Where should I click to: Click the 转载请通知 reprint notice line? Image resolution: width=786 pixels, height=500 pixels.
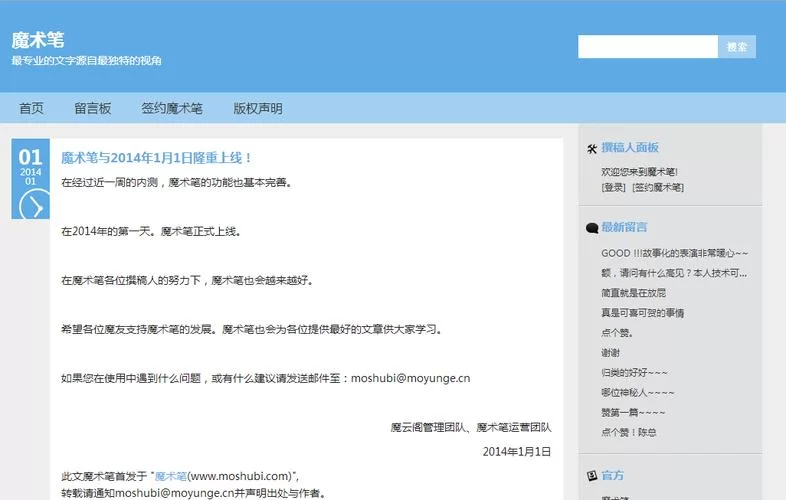point(193,493)
